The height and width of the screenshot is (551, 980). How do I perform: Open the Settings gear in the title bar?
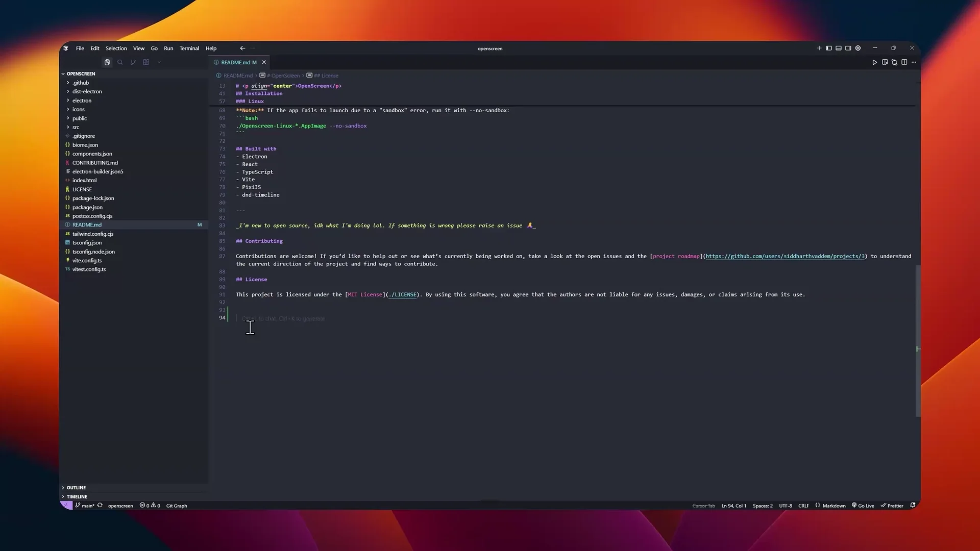(858, 48)
